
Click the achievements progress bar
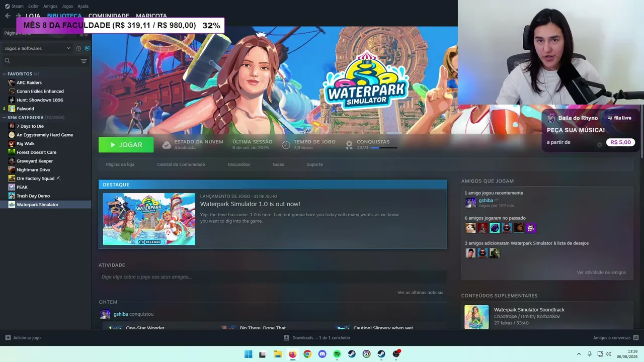(384, 148)
